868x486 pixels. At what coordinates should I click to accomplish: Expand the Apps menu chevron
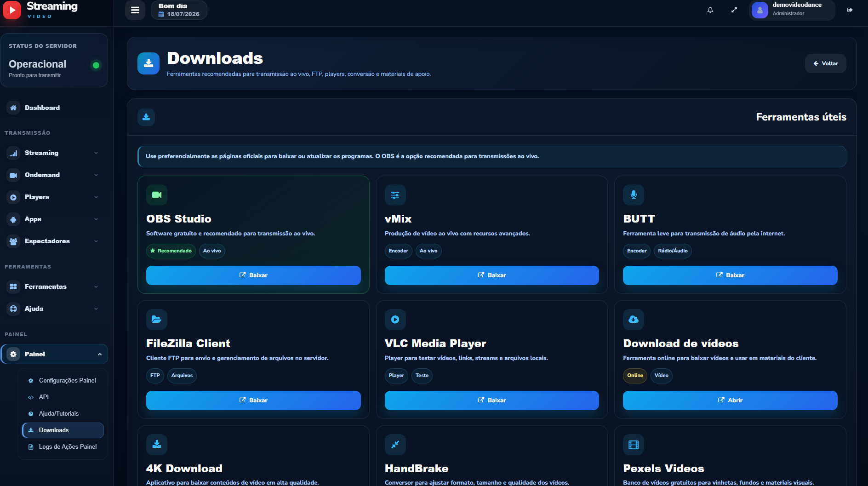(x=96, y=219)
